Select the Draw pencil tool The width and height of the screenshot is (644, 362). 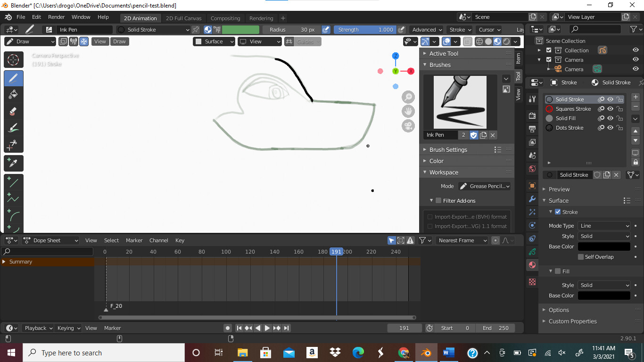[14, 78]
